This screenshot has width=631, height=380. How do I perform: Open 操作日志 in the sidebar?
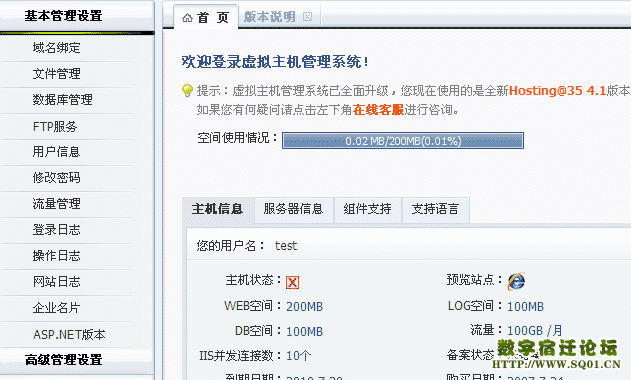click(x=57, y=256)
